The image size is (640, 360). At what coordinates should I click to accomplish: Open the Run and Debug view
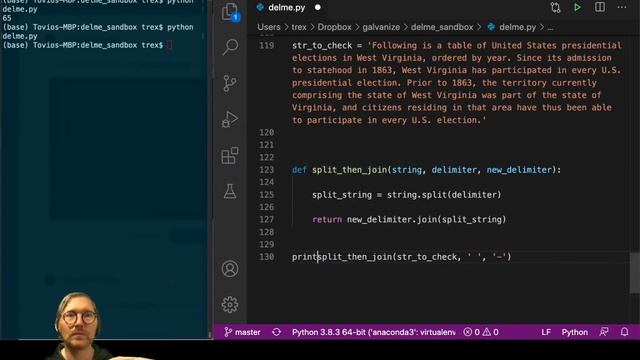click(230, 119)
